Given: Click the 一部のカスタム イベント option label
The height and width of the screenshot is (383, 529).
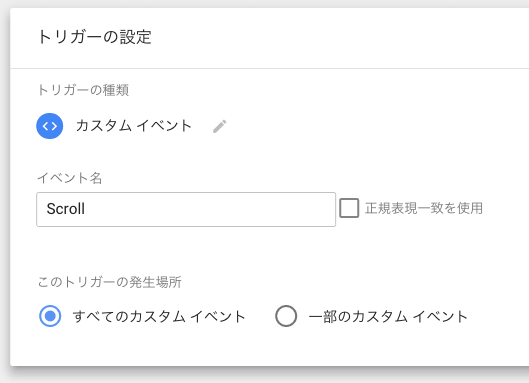Looking at the screenshot, I should (x=388, y=317).
